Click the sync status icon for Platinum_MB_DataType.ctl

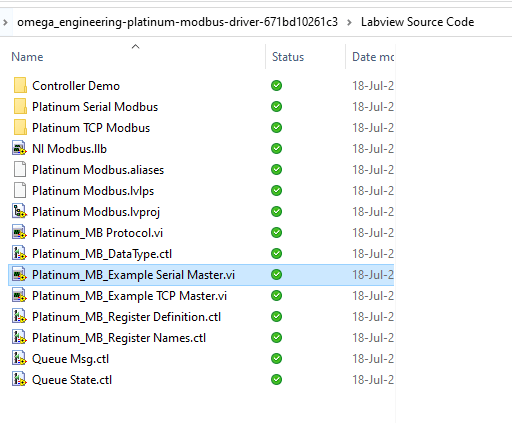[276, 254]
